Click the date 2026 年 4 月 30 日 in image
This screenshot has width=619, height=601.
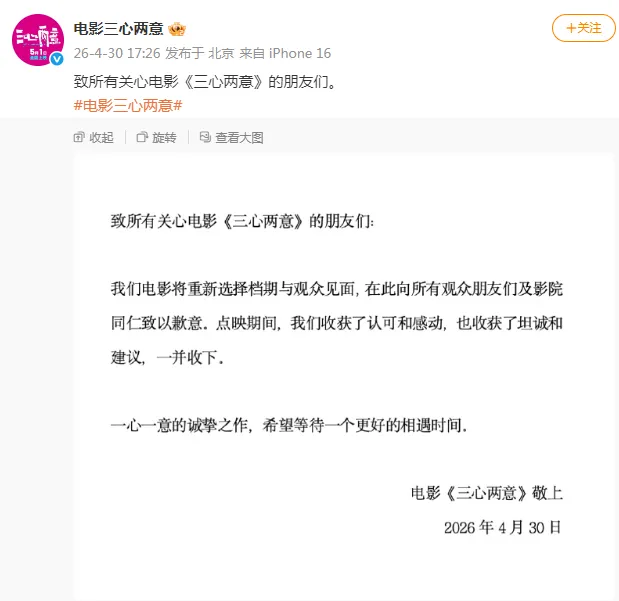click(503, 528)
